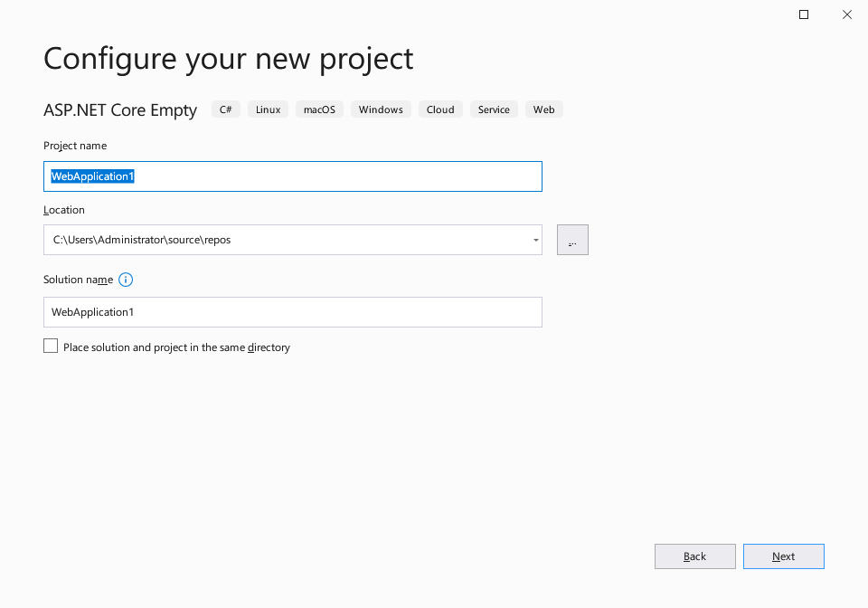Click the browse location ellipsis button
The image size is (868, 608).
tap(572, 240)
